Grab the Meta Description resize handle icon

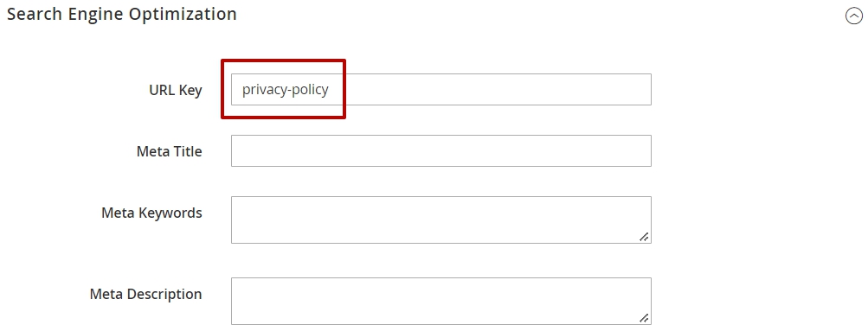(x=644, y=318)
